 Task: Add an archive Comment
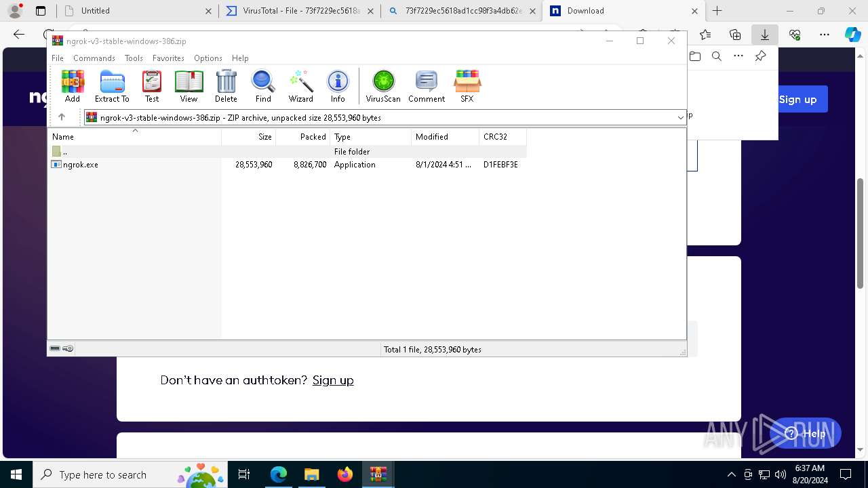[427, 86]
